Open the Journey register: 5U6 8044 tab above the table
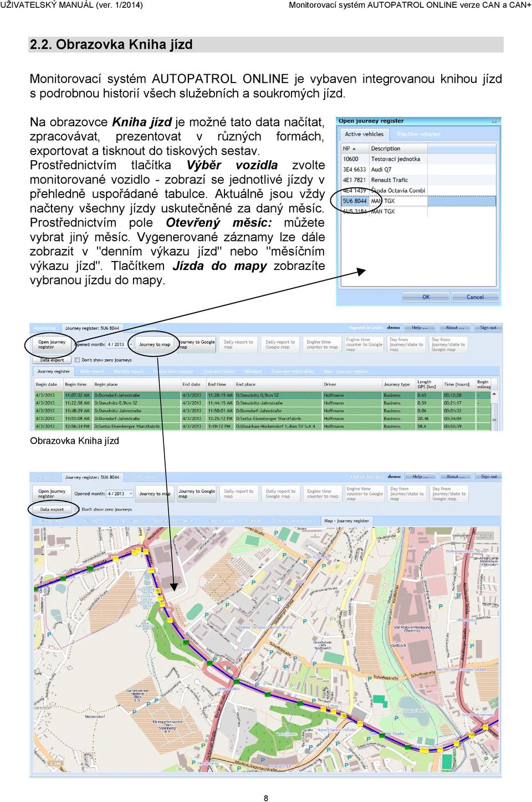 tap(91, 328)
